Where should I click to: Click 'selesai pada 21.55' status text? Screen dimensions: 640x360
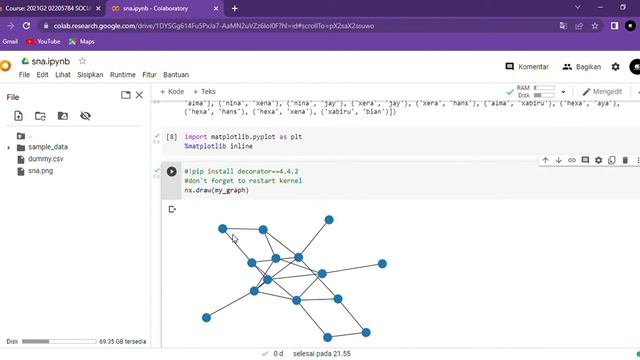click(322, 353)
